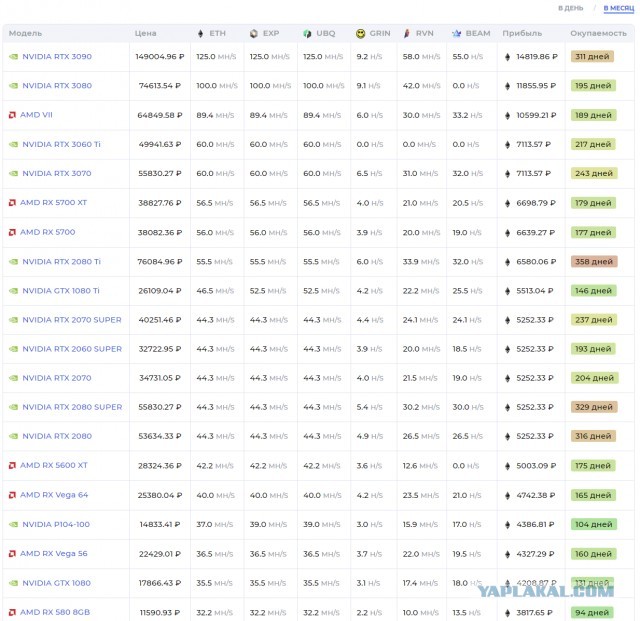Click the ETH profit icon in AMD VII row
Screen dimensions: 640x621
coord(507,116)
